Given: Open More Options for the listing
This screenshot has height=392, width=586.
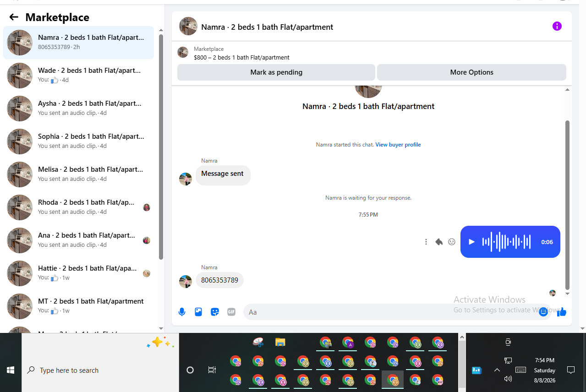Looking at the screenshot, I should tap(471, 72).
